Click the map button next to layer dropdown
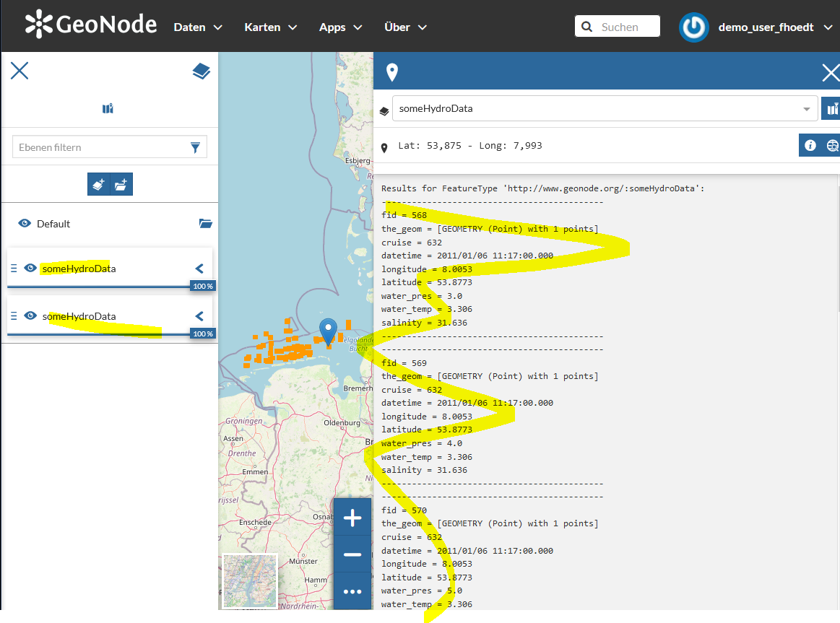 [831, 109]
